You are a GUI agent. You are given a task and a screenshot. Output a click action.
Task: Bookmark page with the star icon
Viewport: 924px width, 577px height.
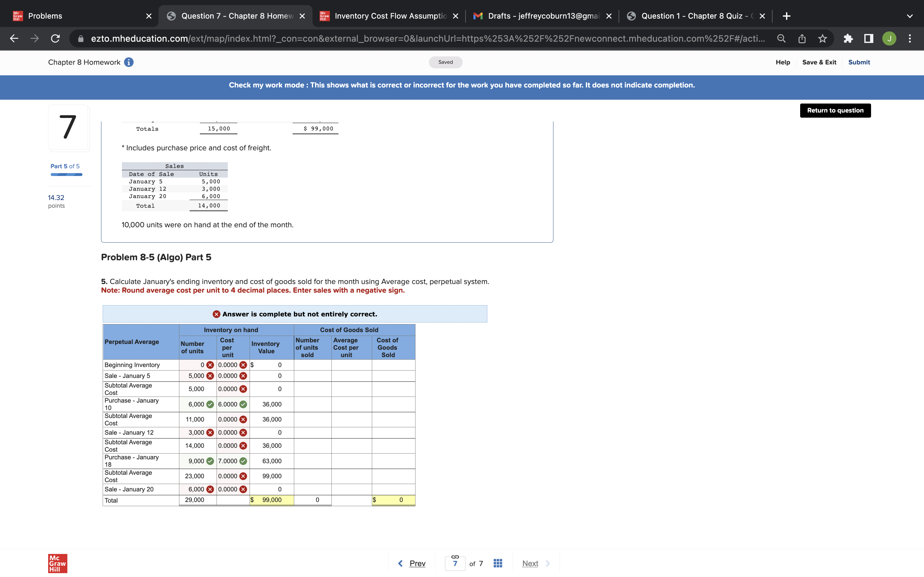[x=822, y=38]
